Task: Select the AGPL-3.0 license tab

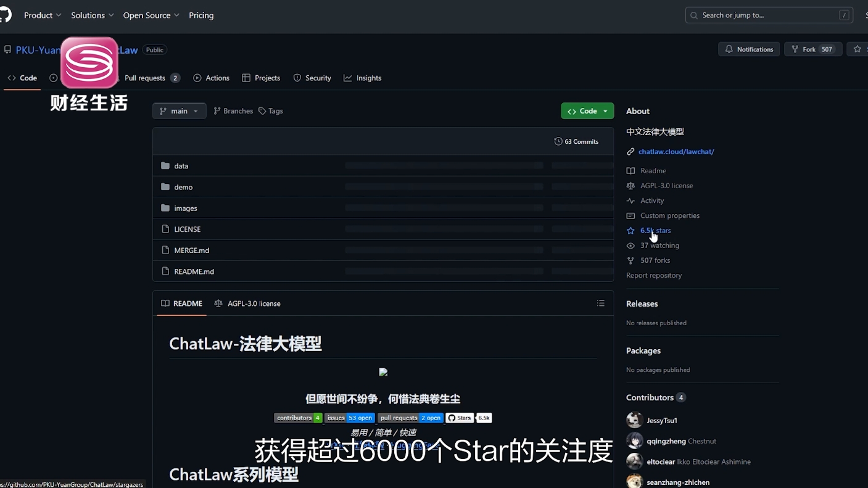Action: 247,304
